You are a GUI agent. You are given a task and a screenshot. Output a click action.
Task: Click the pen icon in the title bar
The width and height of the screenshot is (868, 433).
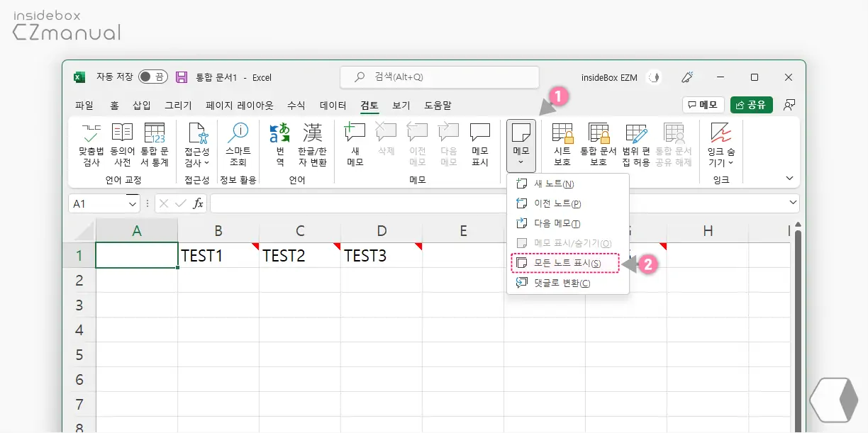pos(686,77)
